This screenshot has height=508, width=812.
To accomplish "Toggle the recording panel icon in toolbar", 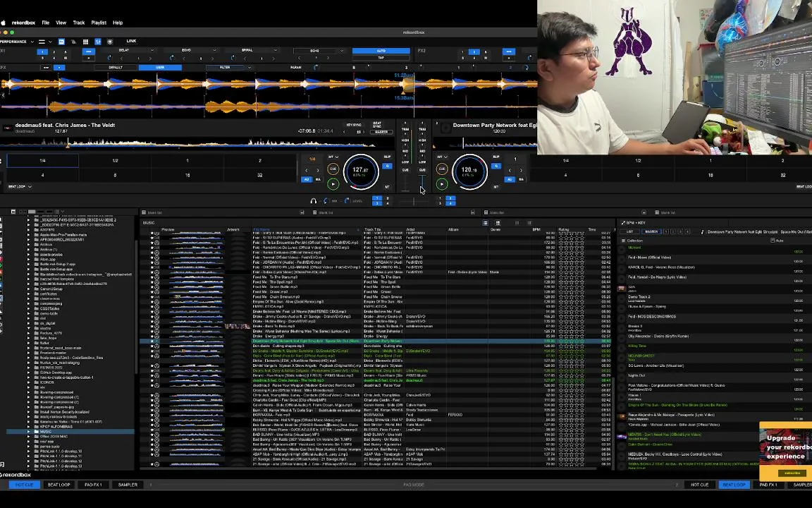I will 110,42.
